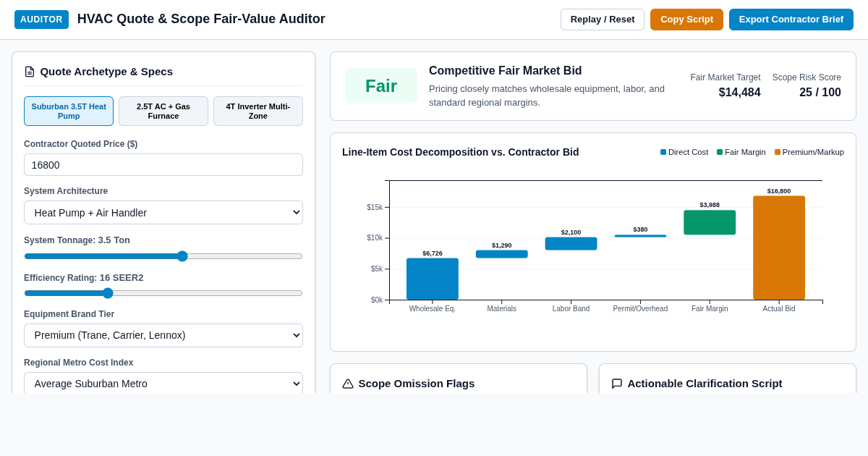Open the System Architecture dropdown
Screen dimensions: 868x456
[163, 212]
